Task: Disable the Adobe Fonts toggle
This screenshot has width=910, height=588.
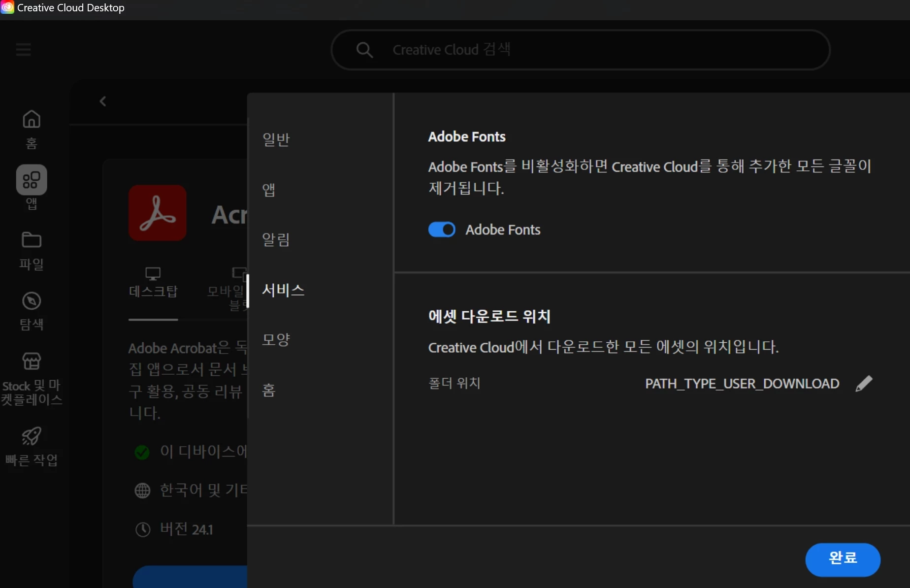Action: pos(442,229)
